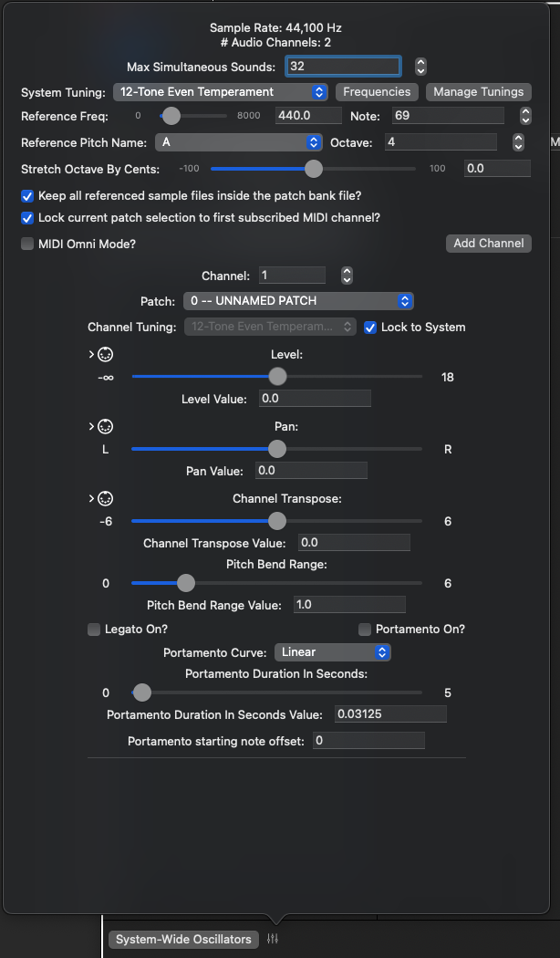Open the Reference Pitch Name dropdown
The width and height of the screenshot is (560, 958).
239,142
